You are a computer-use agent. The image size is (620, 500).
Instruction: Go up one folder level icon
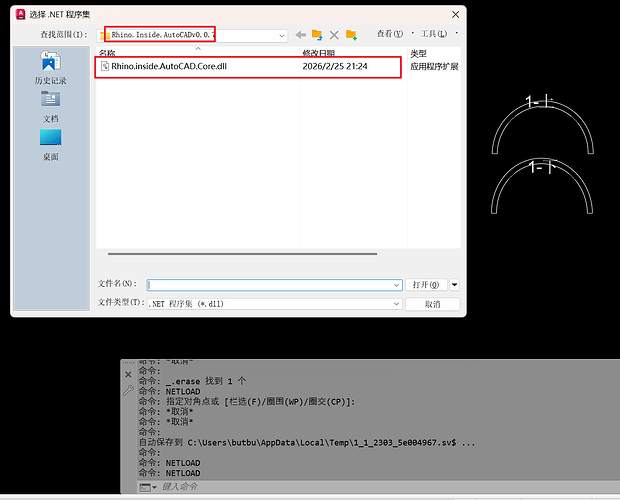(x=317, y=35)
